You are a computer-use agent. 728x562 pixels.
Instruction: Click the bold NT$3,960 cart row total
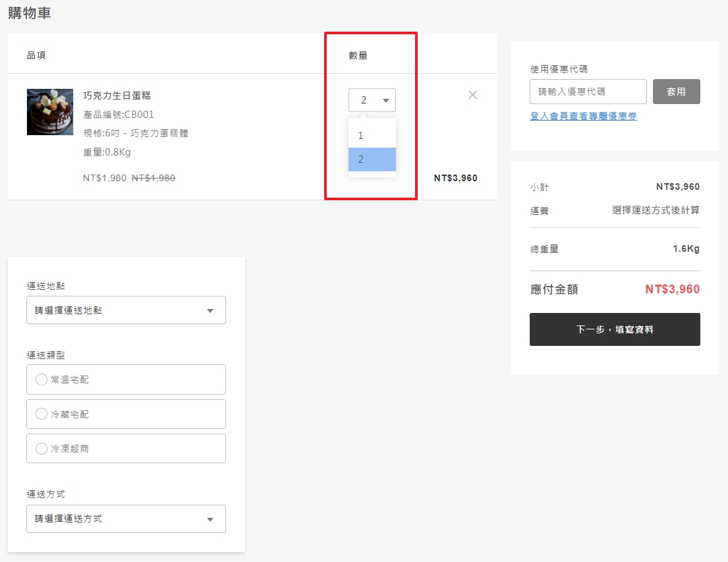pos(455,178)
